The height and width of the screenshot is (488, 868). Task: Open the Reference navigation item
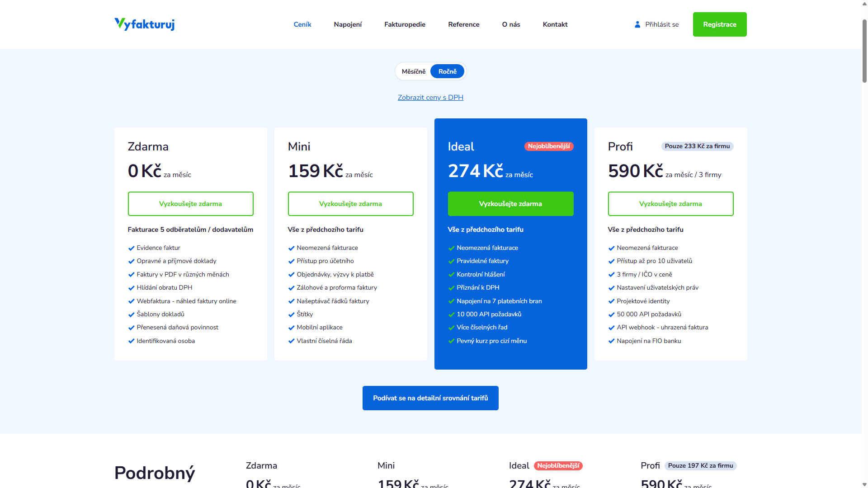(464, 24)
